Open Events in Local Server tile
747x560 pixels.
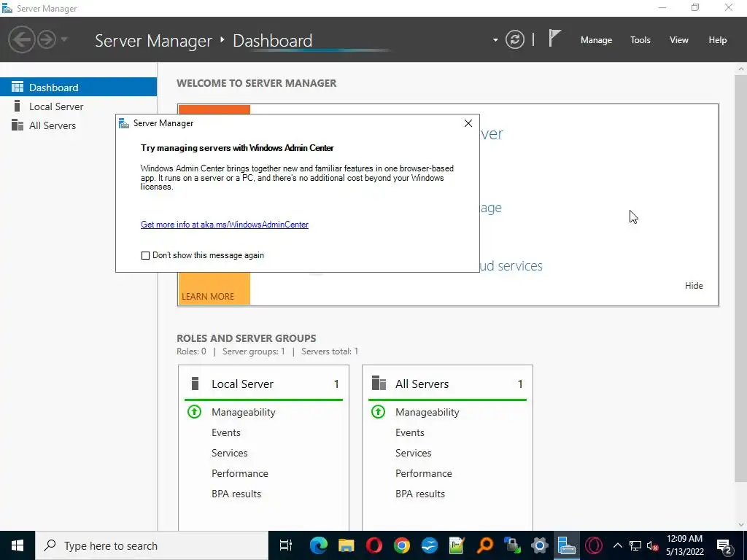tap(226, 432)
